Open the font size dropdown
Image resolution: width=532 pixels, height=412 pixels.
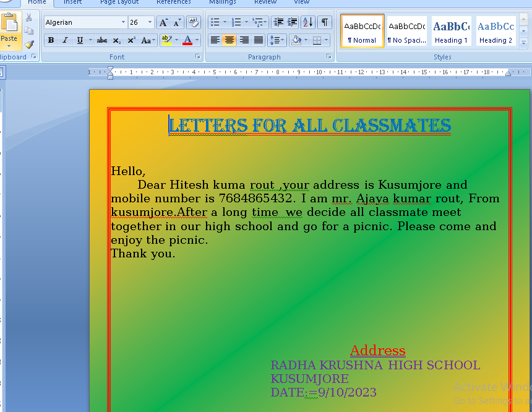point(150,23)
